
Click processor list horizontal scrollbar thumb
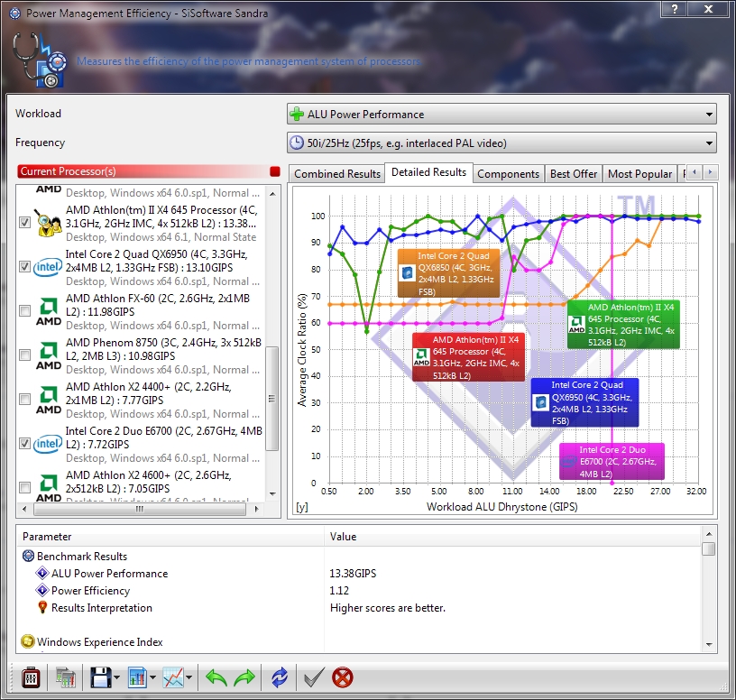(x=140, y=509)
